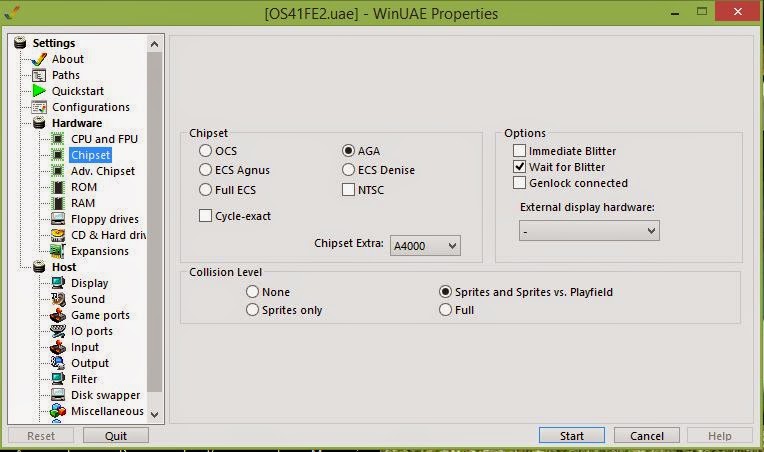Click the Settings root icon
764x452 pixels.
(x=20, y=43)
